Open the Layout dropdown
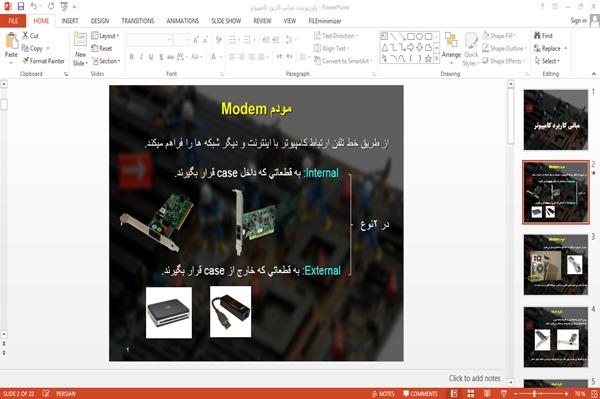Screen dimensions: 600x399 tap(105, 36)
